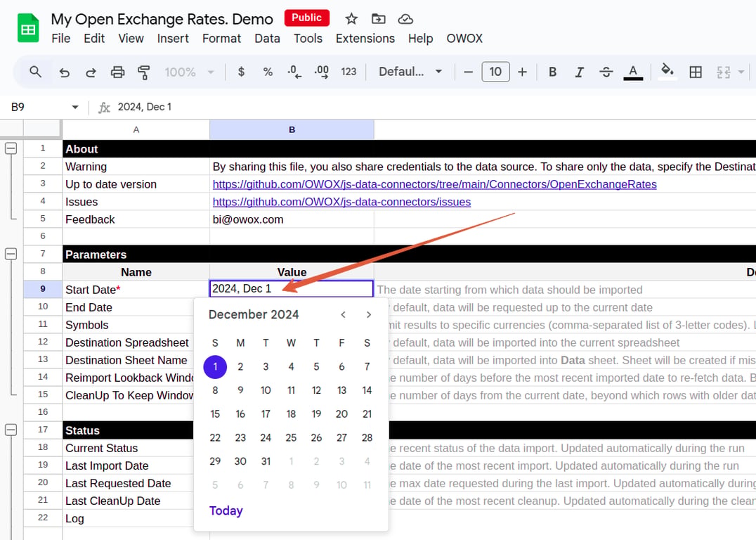Increase decimal places
The height and width of the screenshot is (540, 756).
coord(322,72)
